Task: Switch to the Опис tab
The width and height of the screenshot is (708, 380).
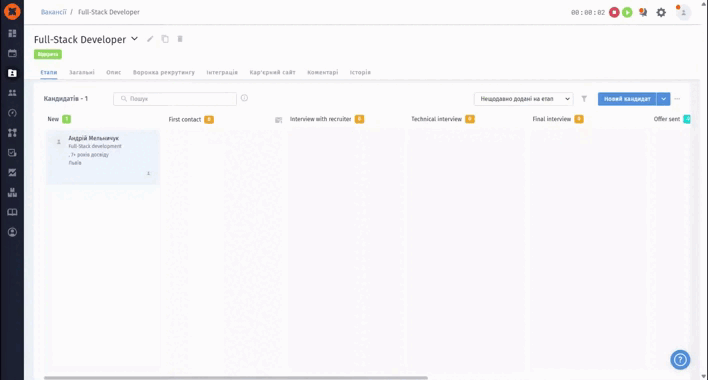Action: pos(114,72)
